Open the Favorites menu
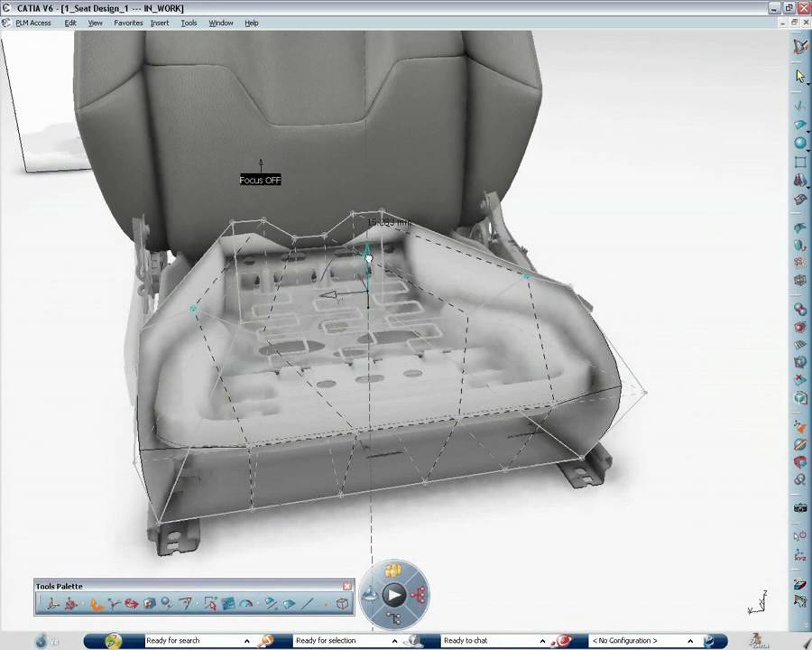812x650 pixels. (x=128, y=23)
